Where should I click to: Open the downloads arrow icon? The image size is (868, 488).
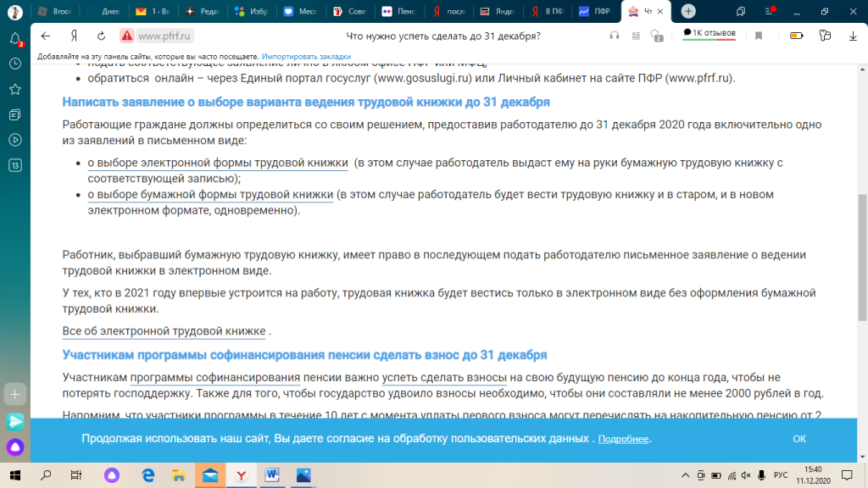(852, 36)
